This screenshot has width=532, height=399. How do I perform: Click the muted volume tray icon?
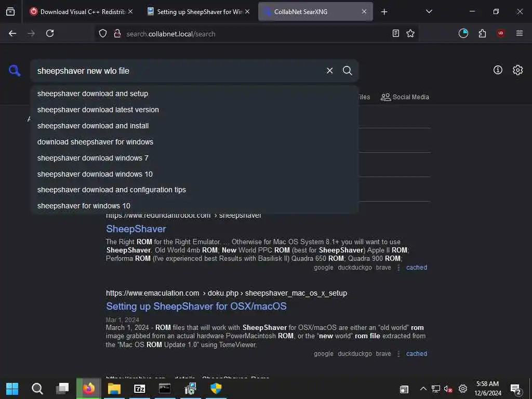coord(448,389)
